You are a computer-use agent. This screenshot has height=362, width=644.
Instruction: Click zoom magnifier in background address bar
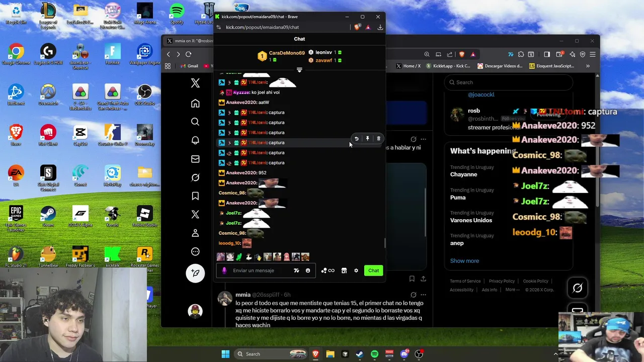[x=427, y=54]
